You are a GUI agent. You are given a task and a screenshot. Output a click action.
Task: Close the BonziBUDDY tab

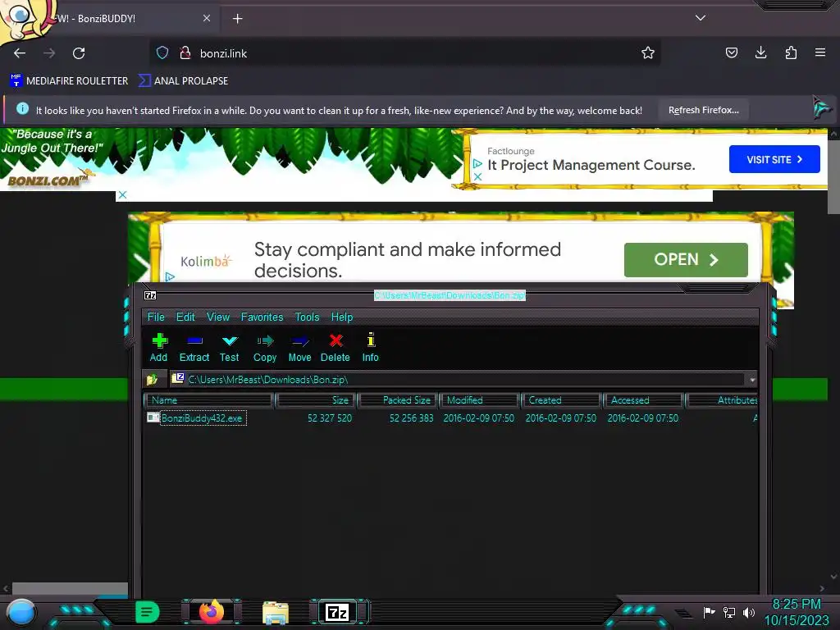click(207, 18)
